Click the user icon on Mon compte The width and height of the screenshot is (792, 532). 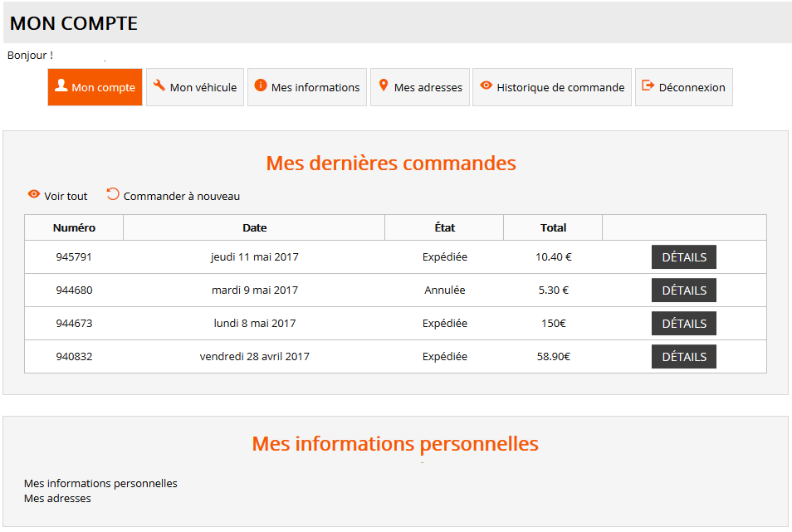coord(61,85)
